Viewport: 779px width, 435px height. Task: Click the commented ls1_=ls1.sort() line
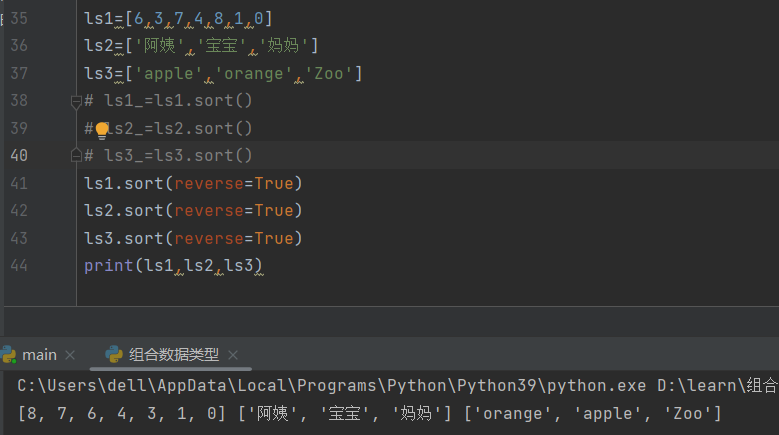click(168, 101)
